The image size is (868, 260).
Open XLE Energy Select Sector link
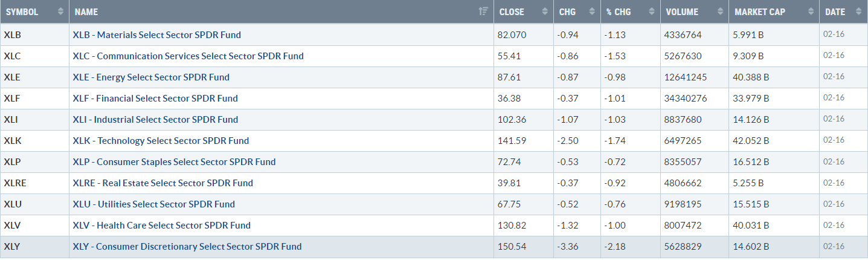click(x=151, y=77)
